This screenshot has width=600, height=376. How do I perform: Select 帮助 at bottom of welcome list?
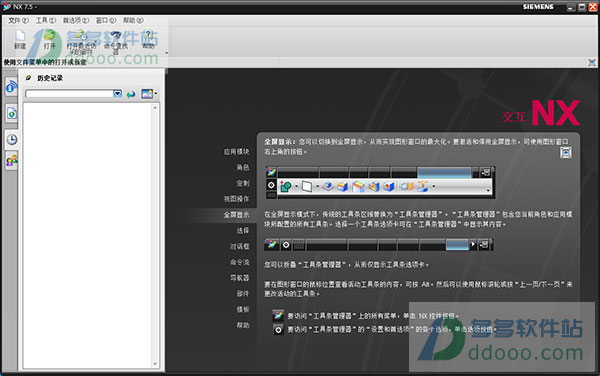coord(243,325)
